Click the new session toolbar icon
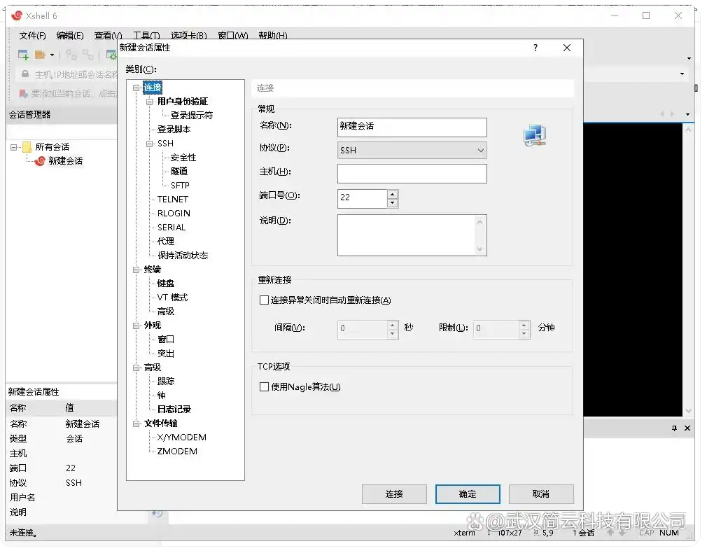This screenshot has height=554, width=709. (x=23, y=54)
